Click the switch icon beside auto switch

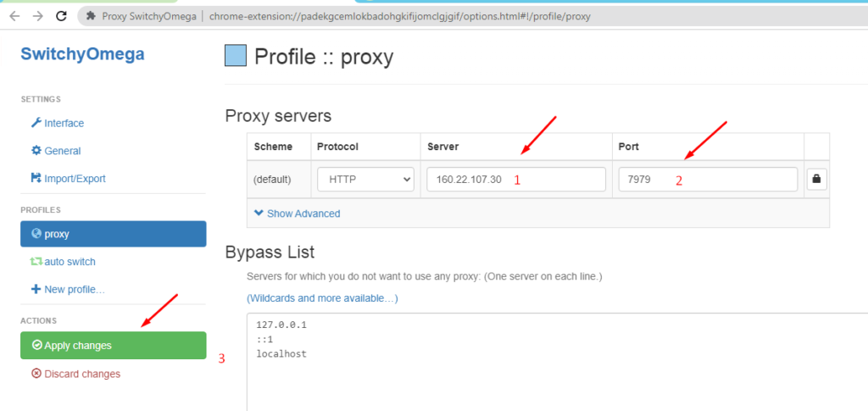[x=36, y=261]
